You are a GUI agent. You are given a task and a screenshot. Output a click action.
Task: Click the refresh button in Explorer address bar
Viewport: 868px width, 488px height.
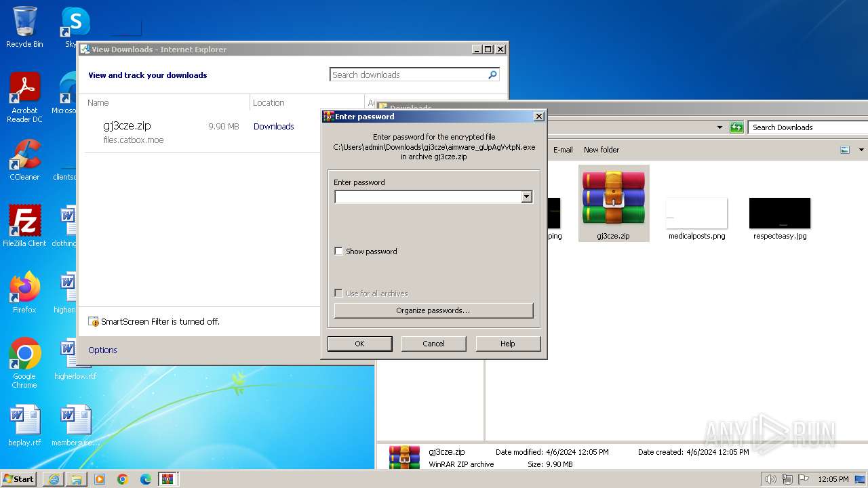pos(736,127)
